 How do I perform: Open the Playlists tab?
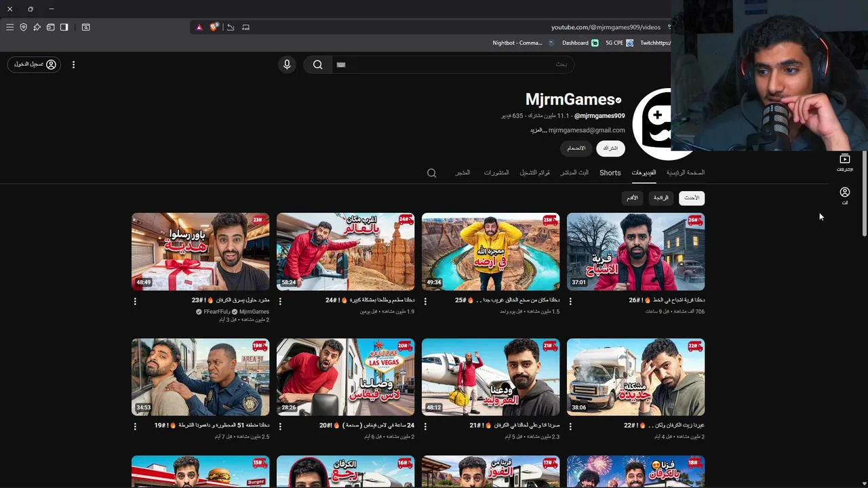coord(535,173)
